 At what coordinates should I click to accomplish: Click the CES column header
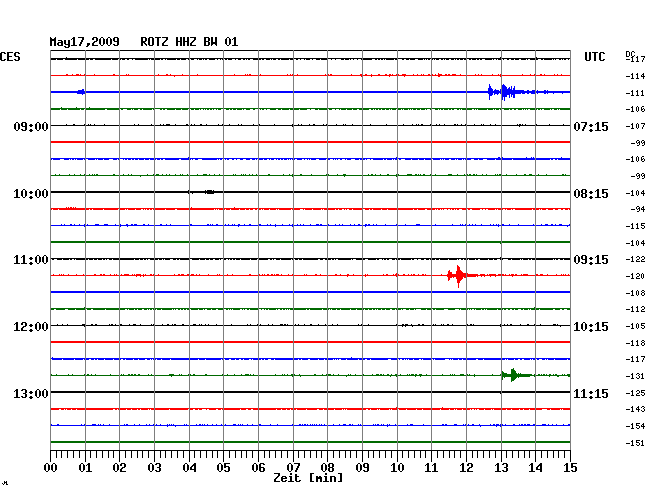click(10, 57)
